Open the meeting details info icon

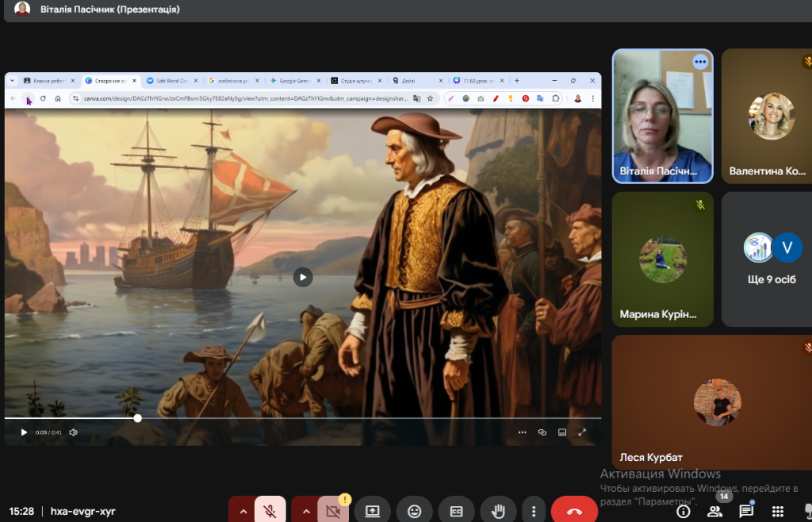pyautogui.click(x=683, y=511)
